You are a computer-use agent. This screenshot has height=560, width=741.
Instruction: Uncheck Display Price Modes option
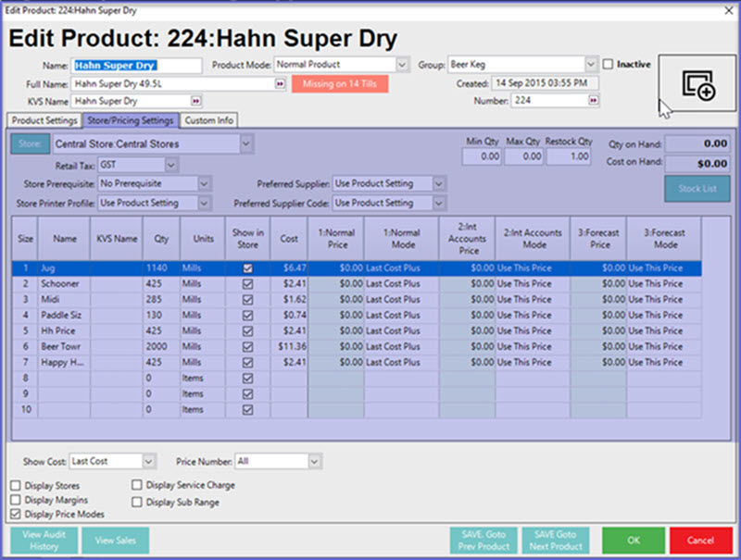point(16,514)
